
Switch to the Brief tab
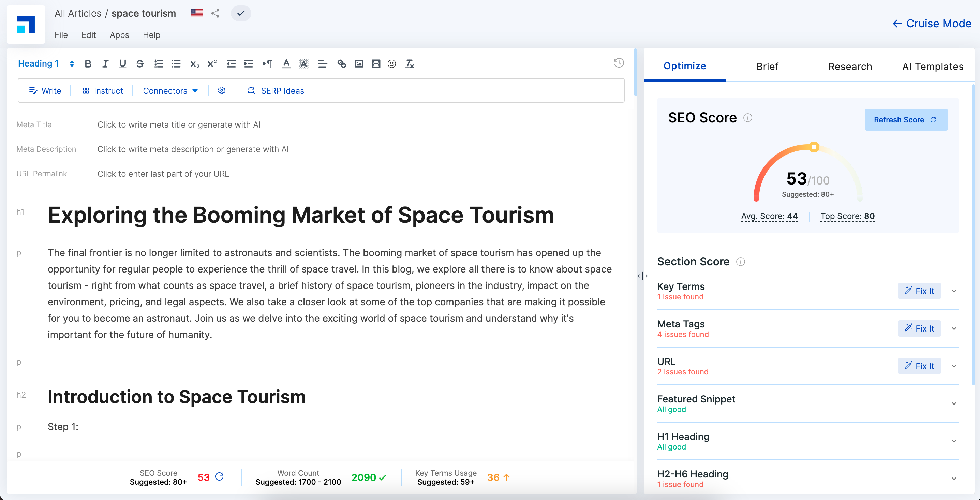point(767,67)
